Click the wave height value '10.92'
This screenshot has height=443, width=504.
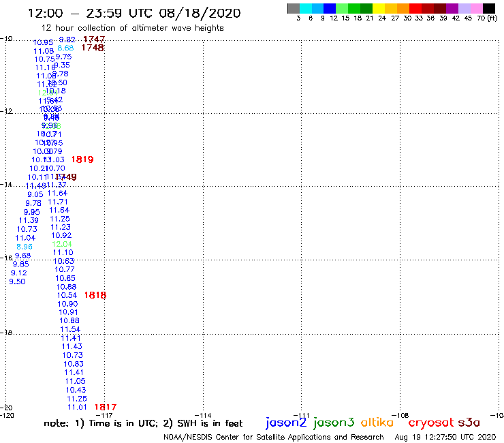click(61, 236)
